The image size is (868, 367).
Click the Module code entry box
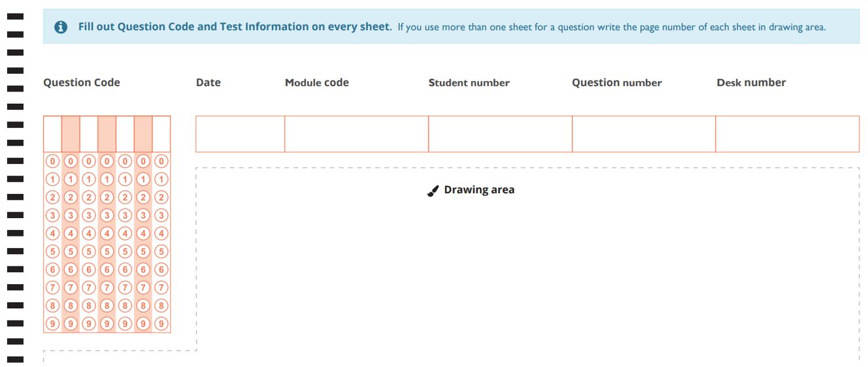(x=357, y=134)
